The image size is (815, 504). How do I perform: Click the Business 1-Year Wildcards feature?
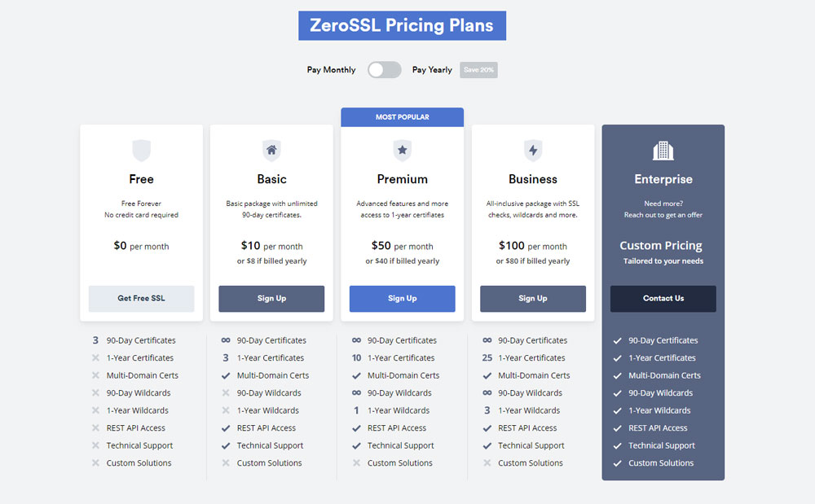[530, 411]
